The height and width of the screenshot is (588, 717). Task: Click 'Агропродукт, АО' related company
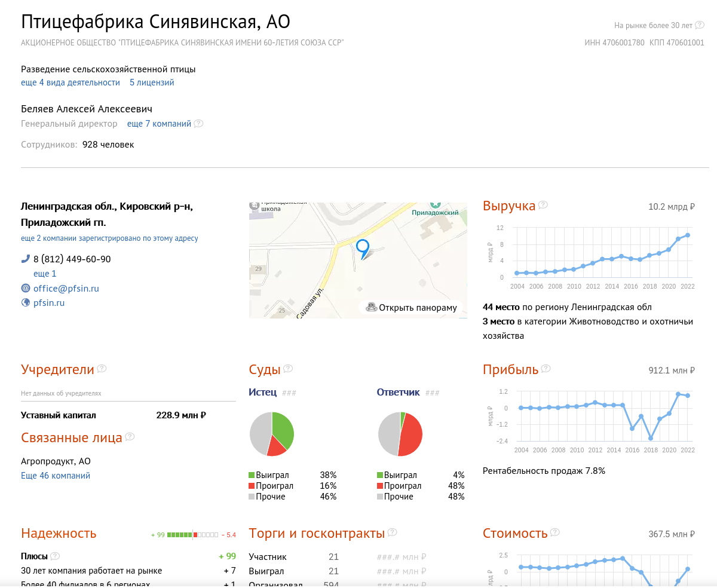[56, 461]
